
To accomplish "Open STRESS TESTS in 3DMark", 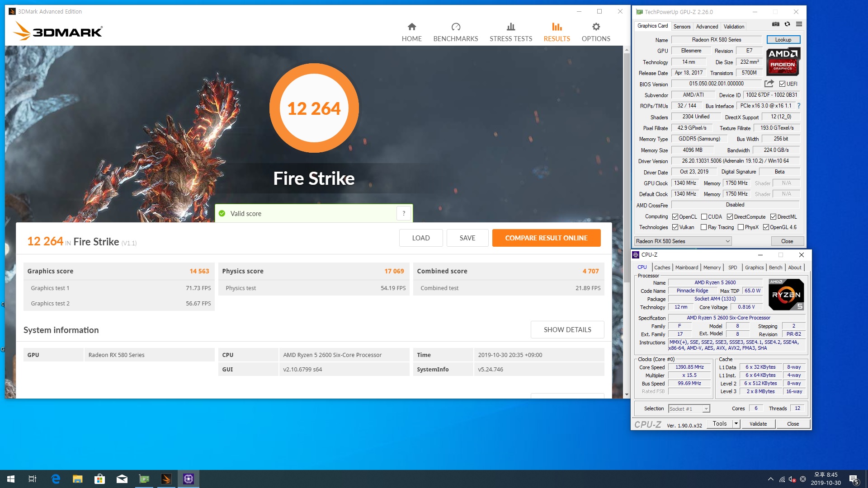I will click(x=510, y=33).
